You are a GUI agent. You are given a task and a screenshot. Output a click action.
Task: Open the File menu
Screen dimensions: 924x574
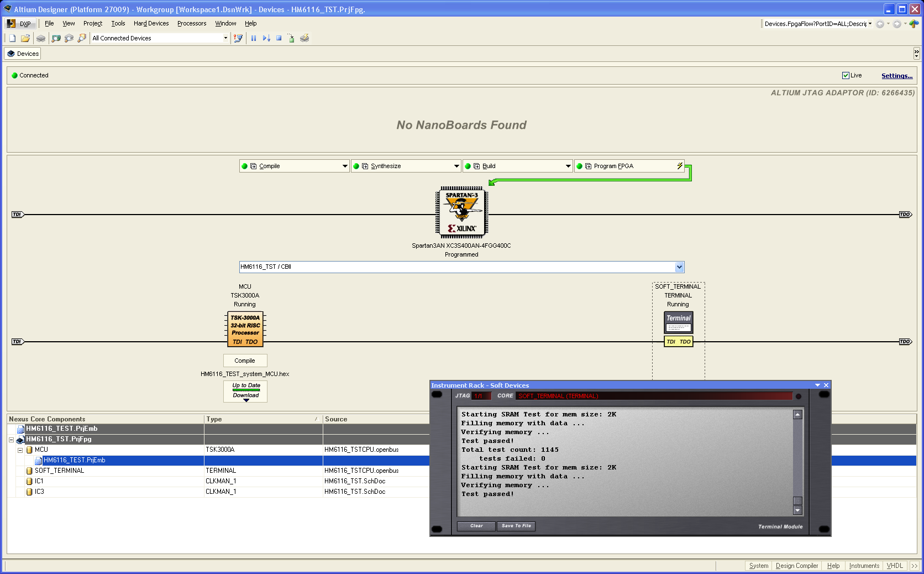(x=49, y=23)
